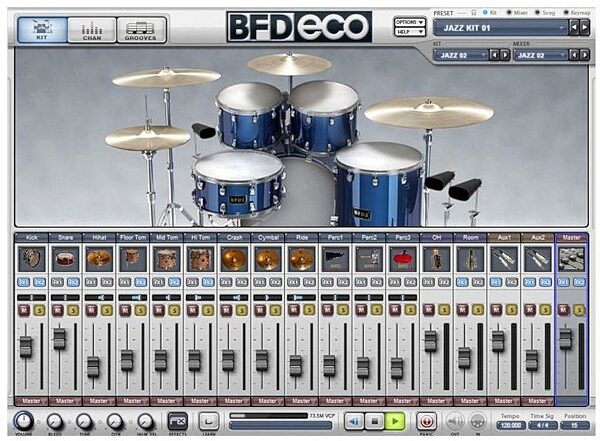Screen dimensions: 600x441
Task: Click the Master channel mixer icon
Action: (x=571, y=259)
